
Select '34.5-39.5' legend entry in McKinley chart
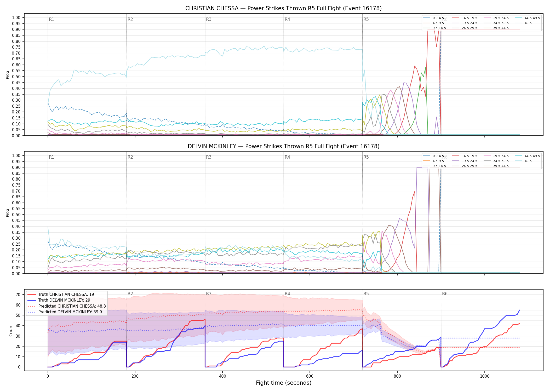click(496, 161)
